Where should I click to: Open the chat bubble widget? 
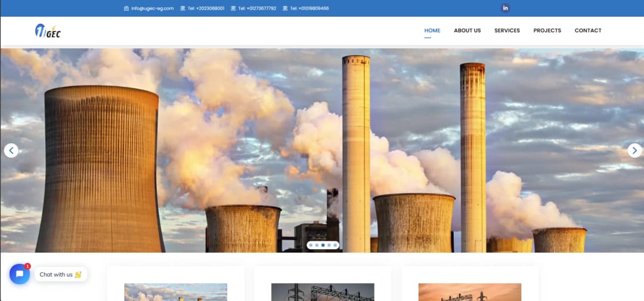[x=20, y=274]
